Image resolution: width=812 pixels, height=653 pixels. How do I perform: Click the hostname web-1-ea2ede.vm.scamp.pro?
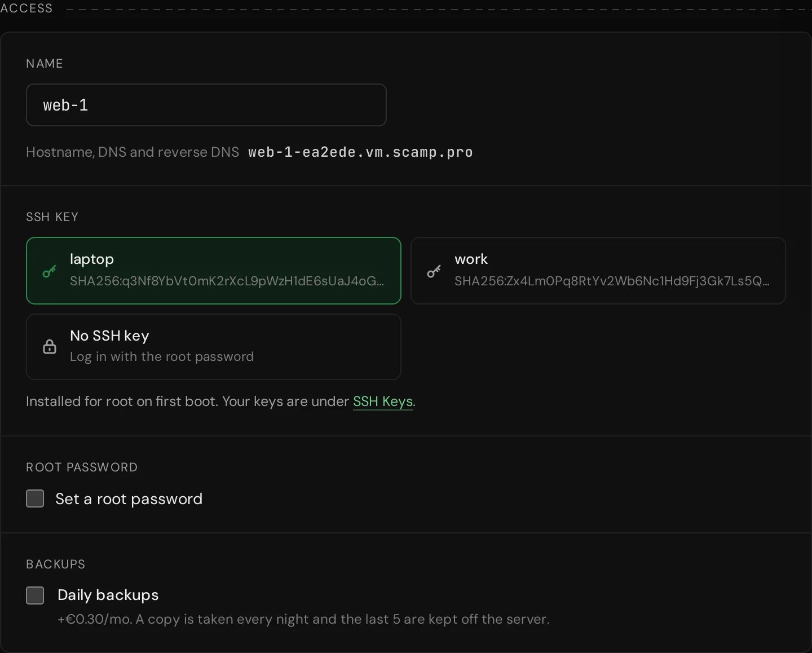click(360, 152)
